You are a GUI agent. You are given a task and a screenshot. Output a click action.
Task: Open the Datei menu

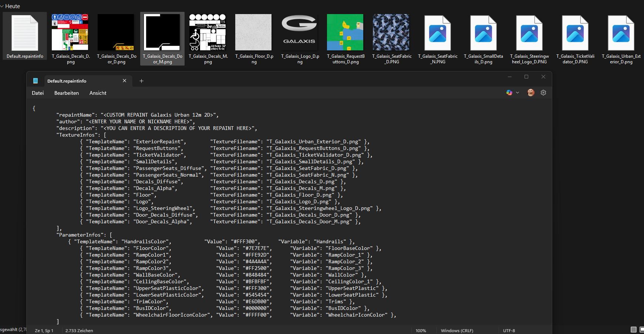[x=38, y=93]
